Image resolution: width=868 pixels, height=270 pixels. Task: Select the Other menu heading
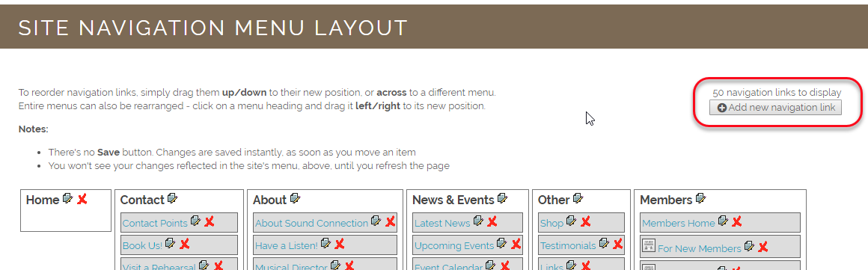[554, 200]
